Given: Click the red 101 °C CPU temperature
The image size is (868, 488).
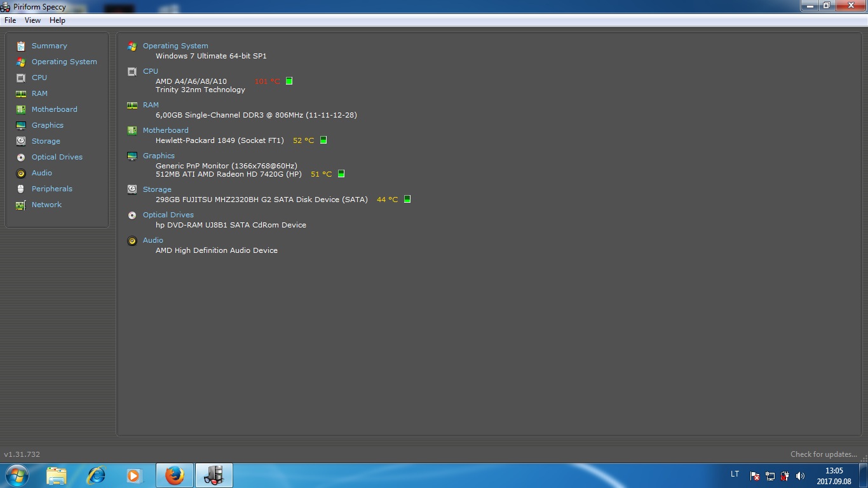Looking at the screenshot, I should pos(268,81).
